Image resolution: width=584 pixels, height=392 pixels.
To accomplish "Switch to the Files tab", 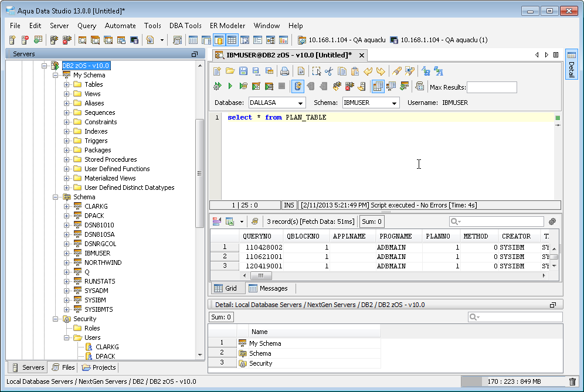I will tap(64, 367).
